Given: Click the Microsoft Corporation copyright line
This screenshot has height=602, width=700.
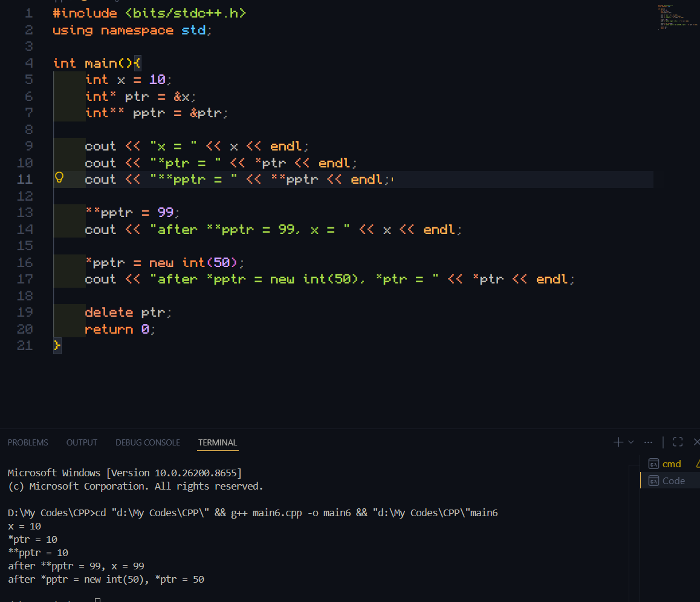Looking at the screenshot, I should click(x=135, y=487).
